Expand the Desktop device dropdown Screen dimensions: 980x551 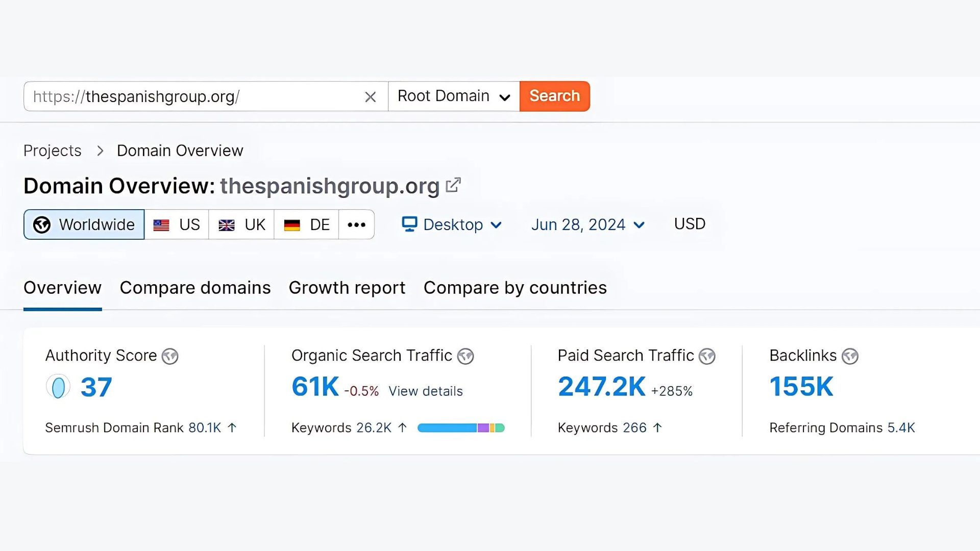pyautogui.click(x=452, y=224)
